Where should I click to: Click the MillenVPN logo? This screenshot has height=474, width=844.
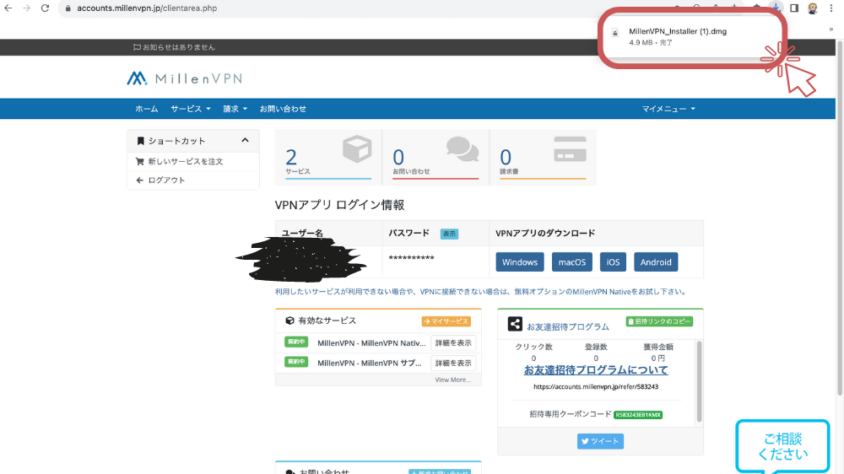pyautogui.click(x=185, y=79)
